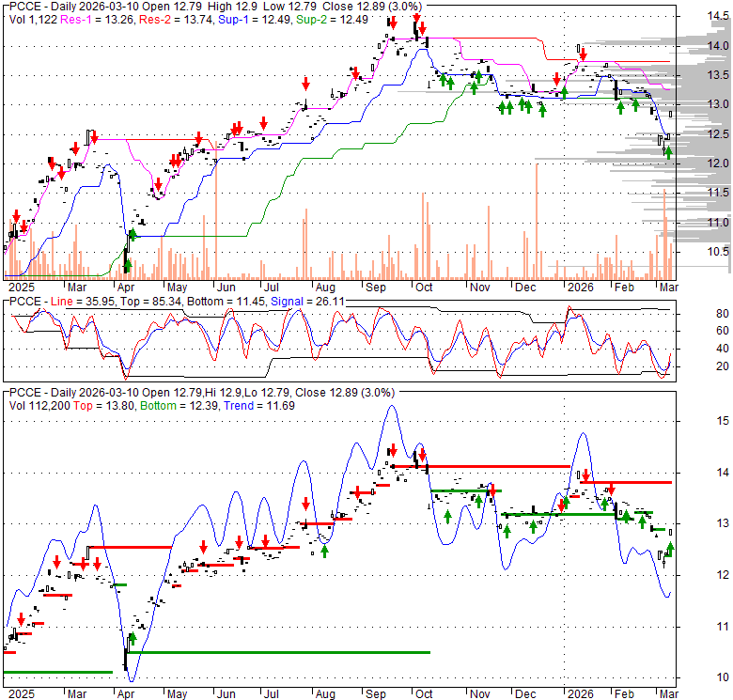The image size is (733, 700).
Task: Click the red down arrow in early 2026 on the bottom chart
Action: 587,476
